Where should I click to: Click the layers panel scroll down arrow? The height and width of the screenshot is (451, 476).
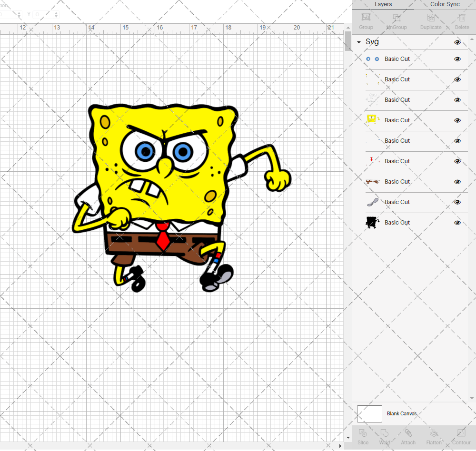pyautogui.click(x=471, y=398)
